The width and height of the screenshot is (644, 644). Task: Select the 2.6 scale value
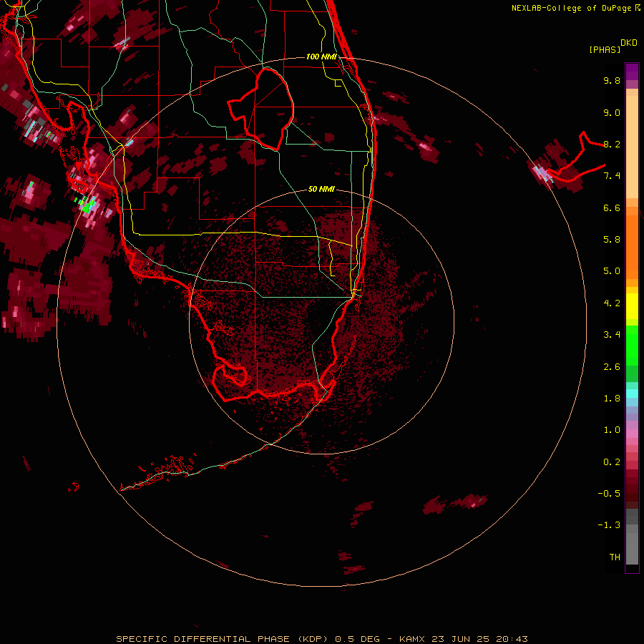pyautogui.click(x=612, y=367)
